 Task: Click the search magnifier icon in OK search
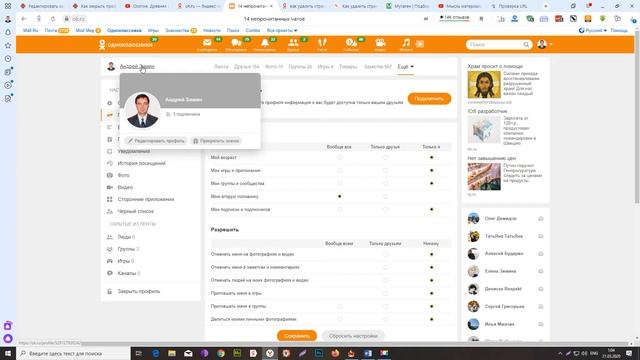click(x=526, y=44)
